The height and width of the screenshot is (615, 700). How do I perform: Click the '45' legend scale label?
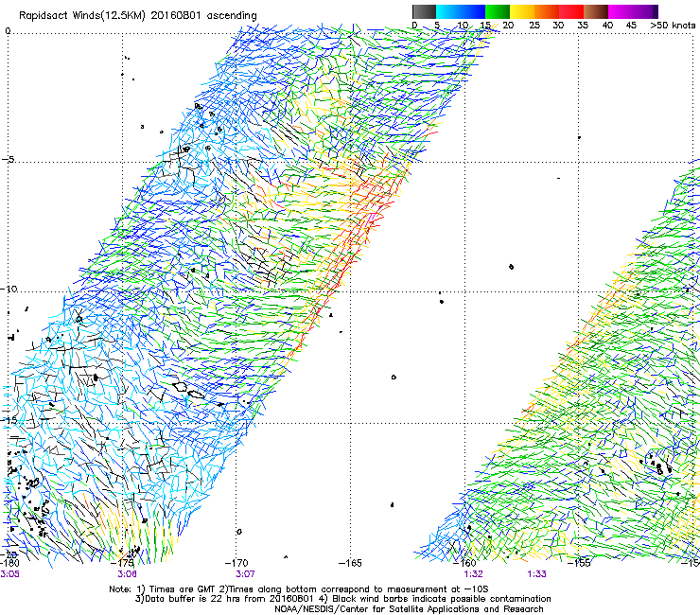tap(631, 26)
